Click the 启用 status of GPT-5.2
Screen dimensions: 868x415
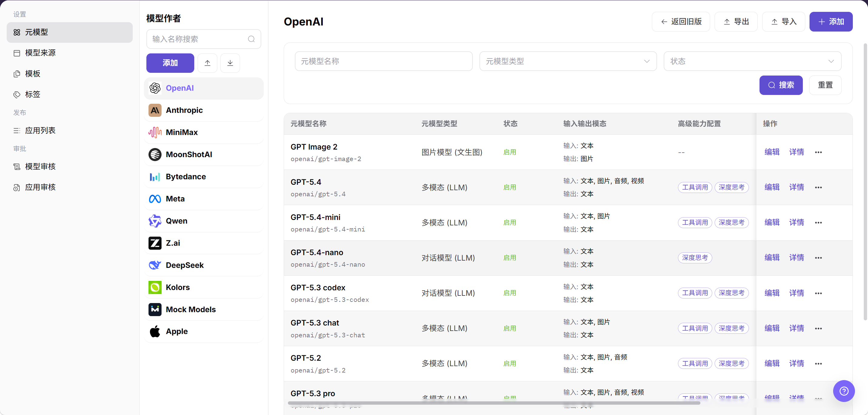tap(509, 364)
